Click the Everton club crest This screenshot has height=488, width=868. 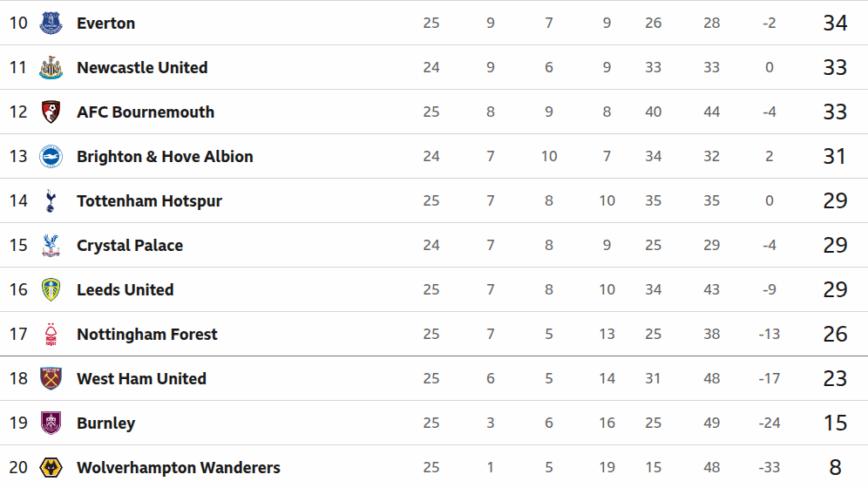(51, 24)
